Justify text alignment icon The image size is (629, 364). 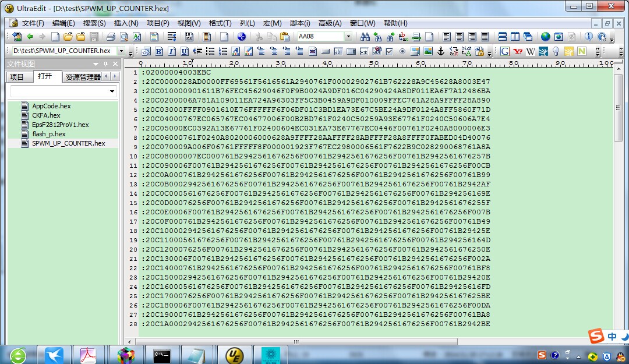(x=485, y=37)
